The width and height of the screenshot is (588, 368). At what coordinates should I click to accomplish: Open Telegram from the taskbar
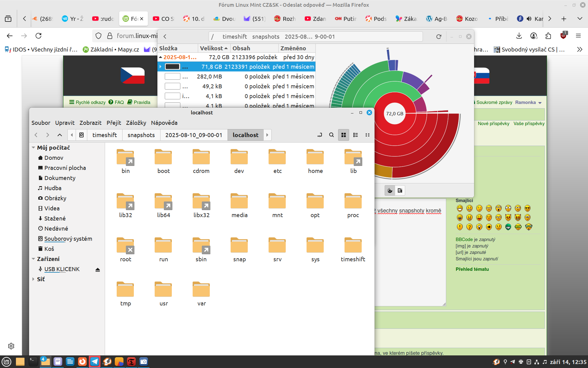pyautogui.click(x=95, y=362)
